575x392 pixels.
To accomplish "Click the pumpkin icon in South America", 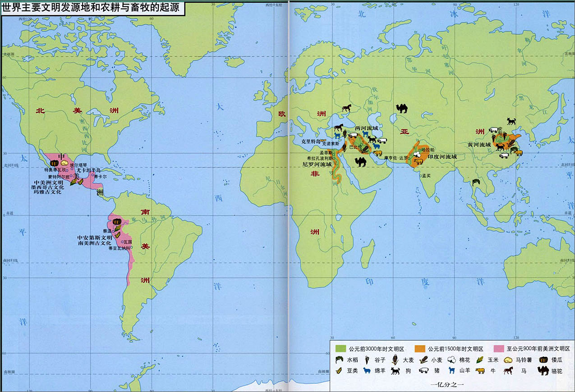I will coord(117,222).
